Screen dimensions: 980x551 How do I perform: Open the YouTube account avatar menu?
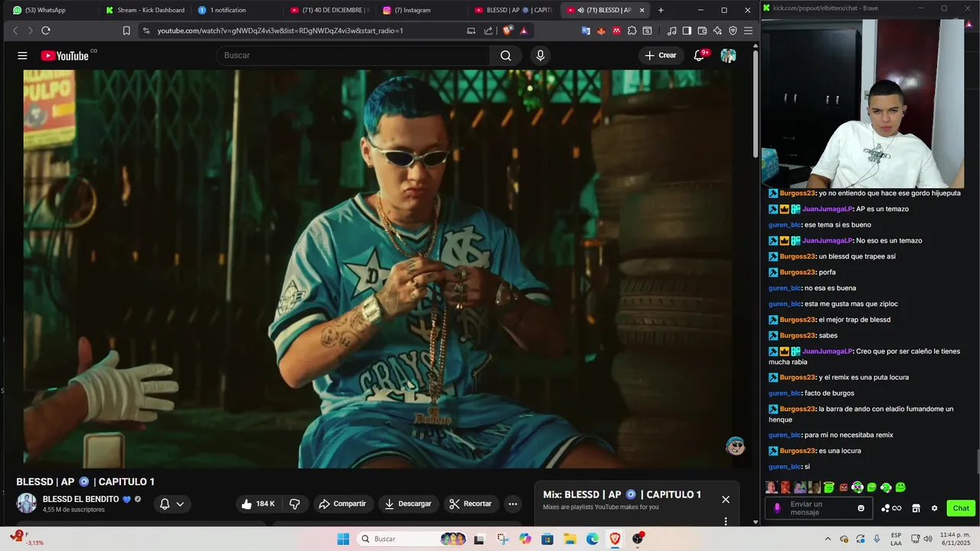[728, 55]
